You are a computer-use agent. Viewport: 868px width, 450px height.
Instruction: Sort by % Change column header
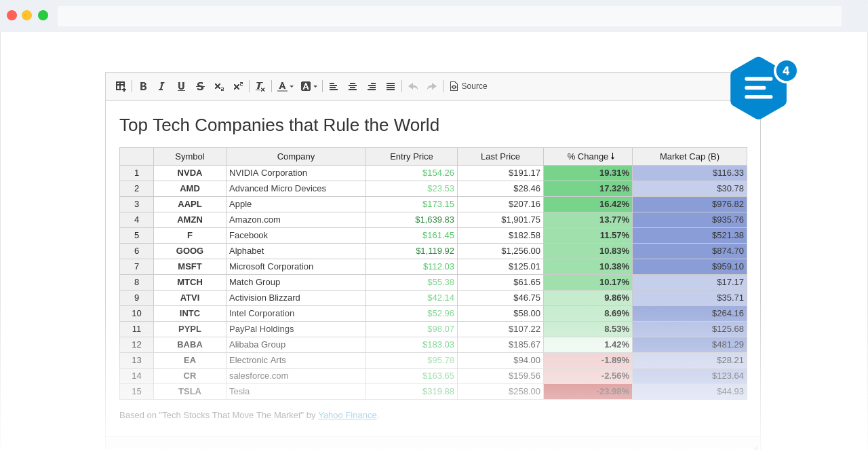pos(588,156)
